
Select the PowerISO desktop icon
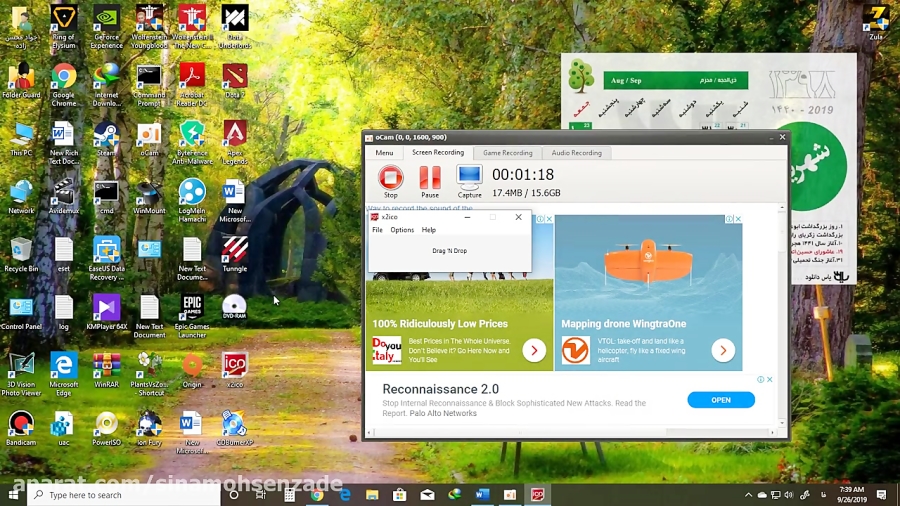tap(106, 429)
